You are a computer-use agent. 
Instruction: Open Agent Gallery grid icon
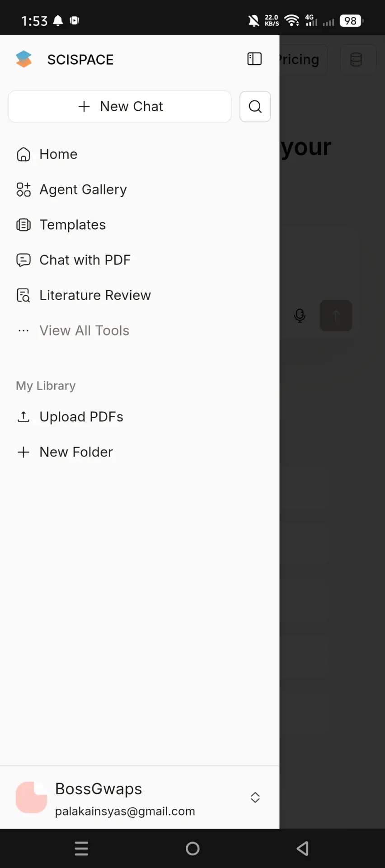click(23, 189)
